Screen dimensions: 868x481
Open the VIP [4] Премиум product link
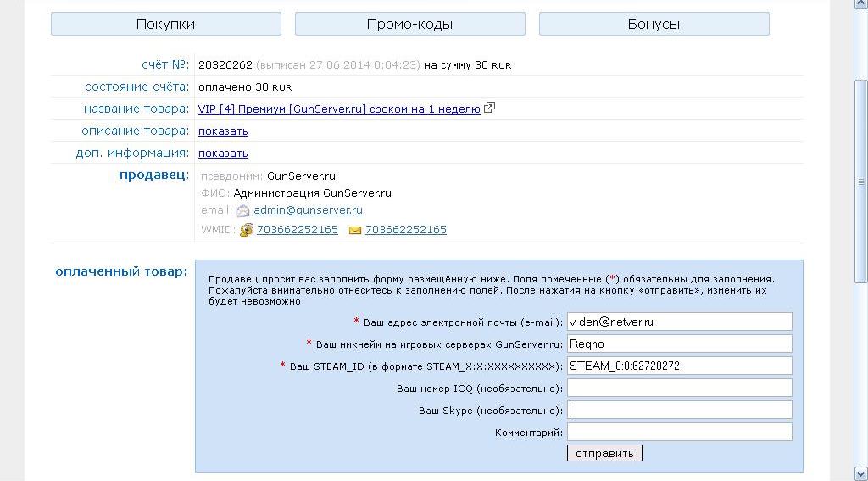pos(339,109)
